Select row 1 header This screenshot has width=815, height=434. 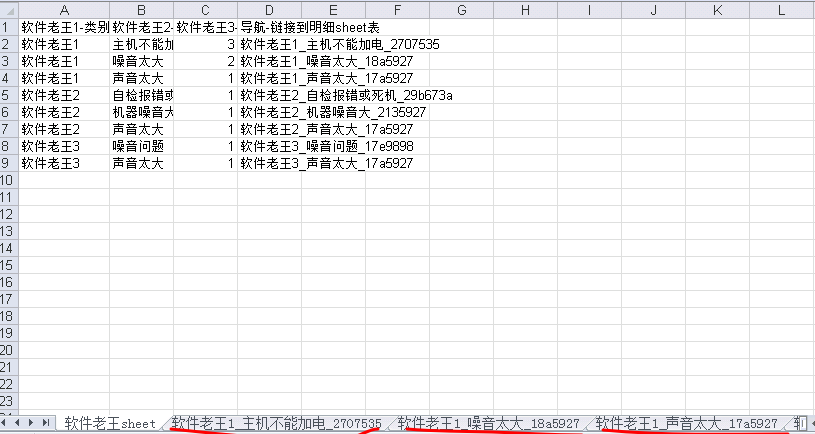coord(9,27)
